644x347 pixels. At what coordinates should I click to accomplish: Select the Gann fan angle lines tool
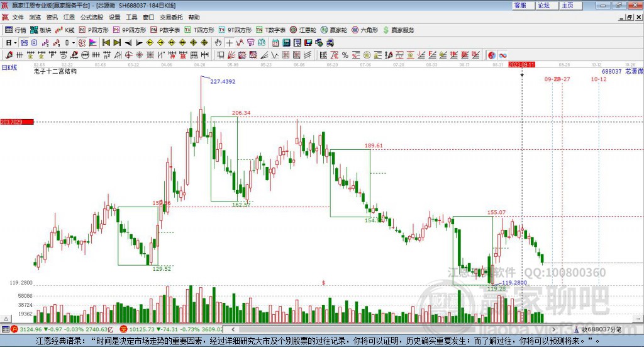(x=231, y=55)
